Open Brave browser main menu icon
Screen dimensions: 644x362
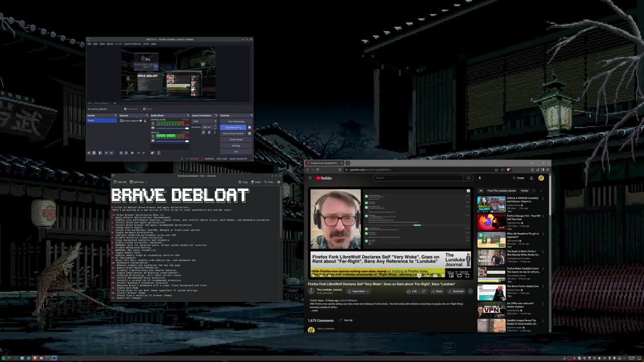tap(547, 169)
